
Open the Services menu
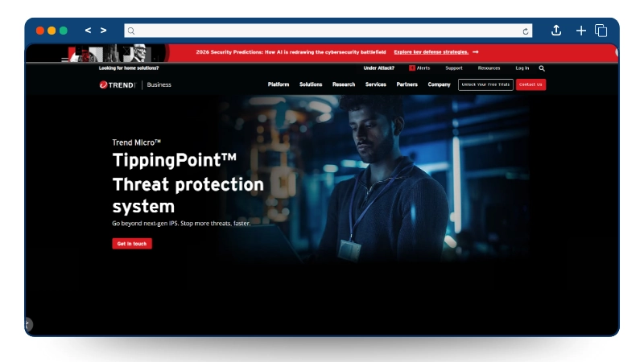click(376, 84)
